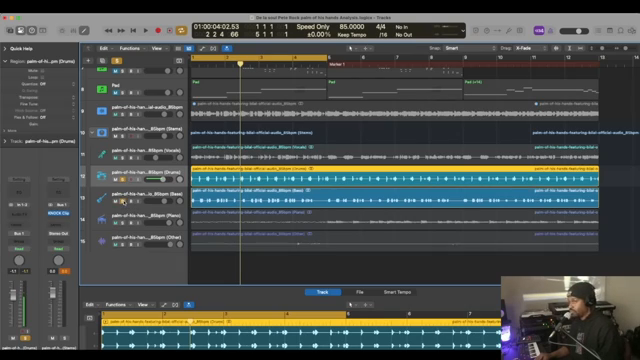Toggle the Mute checkbox in Region inspector
Viewport: 640px width, 360px height.
point(42,71)
